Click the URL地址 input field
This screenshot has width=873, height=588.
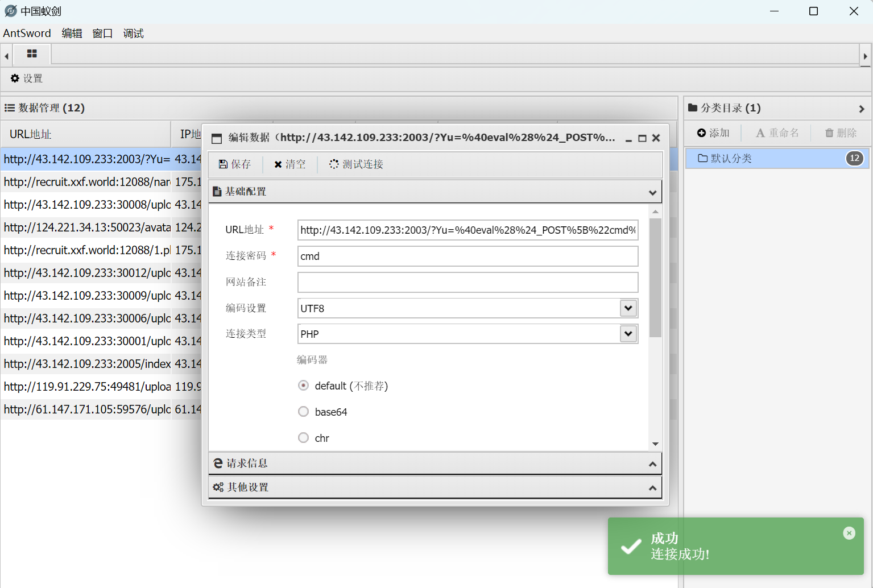click(467, 230)
